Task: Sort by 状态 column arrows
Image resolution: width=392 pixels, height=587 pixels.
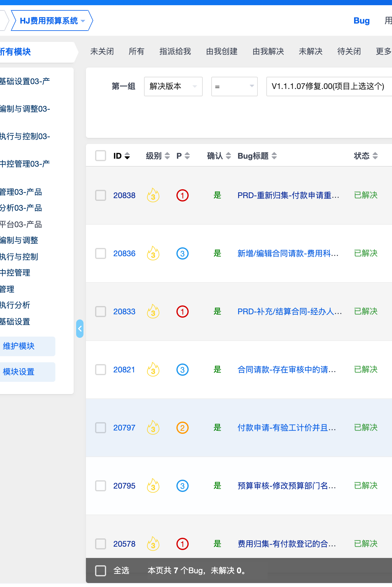Action: pos(375,156)
